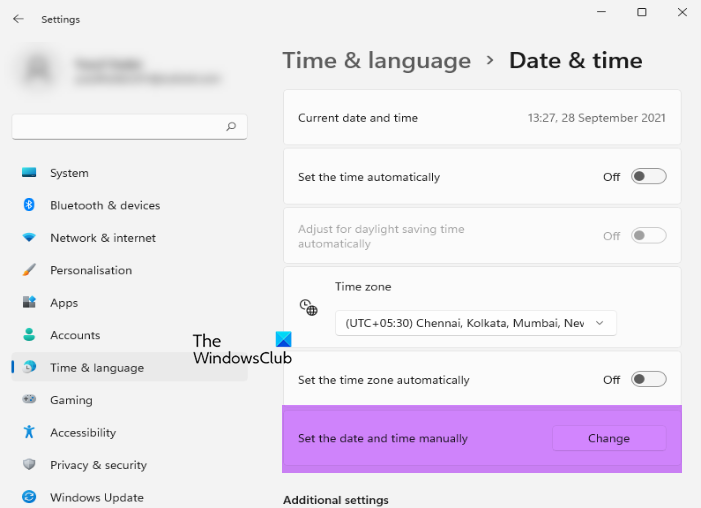Image resolution: width=701 pixels, height=508 pixels.
Task: Go to Privacy & security settings
Action: (x=98, y=465)
